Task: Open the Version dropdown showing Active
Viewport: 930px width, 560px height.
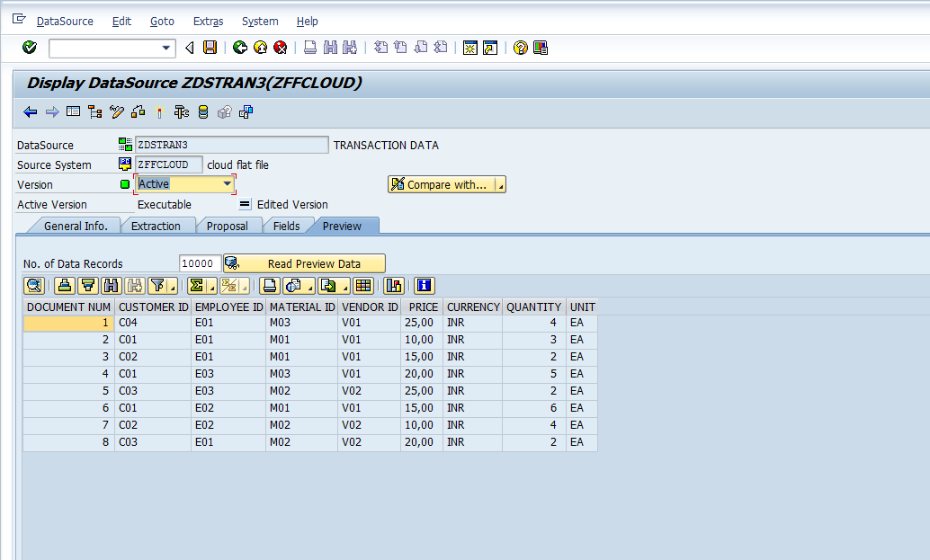Action: click(x=227, y=183)
